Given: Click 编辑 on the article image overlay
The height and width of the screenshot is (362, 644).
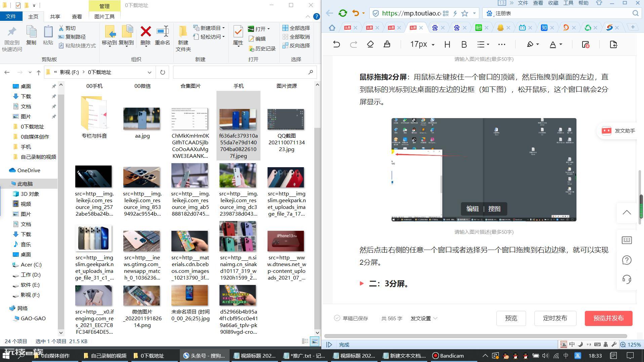Looking at the screenshot, I should click(472, 209).
